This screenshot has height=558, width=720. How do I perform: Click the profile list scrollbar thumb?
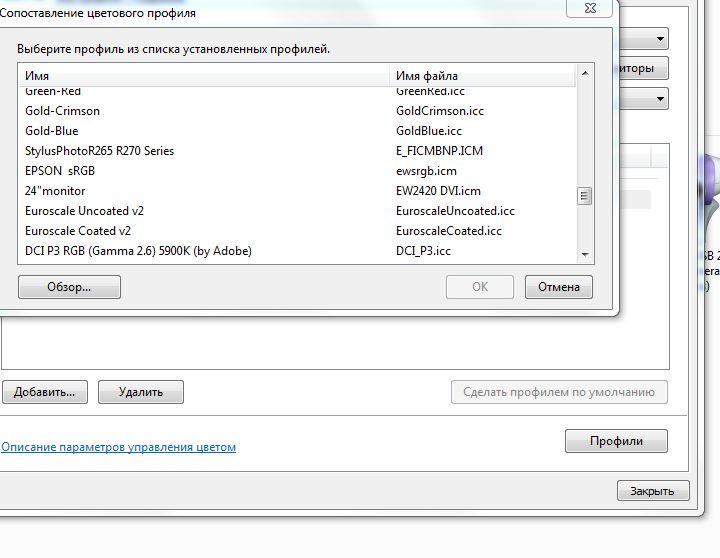click(x=585, y=197)
